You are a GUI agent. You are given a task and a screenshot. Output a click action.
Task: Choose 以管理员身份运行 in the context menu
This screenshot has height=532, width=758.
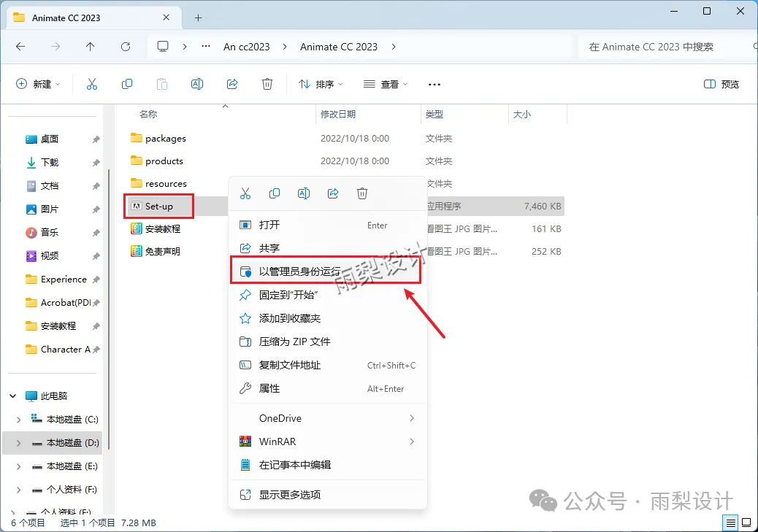pyautogui.click(x=326, y=271)
